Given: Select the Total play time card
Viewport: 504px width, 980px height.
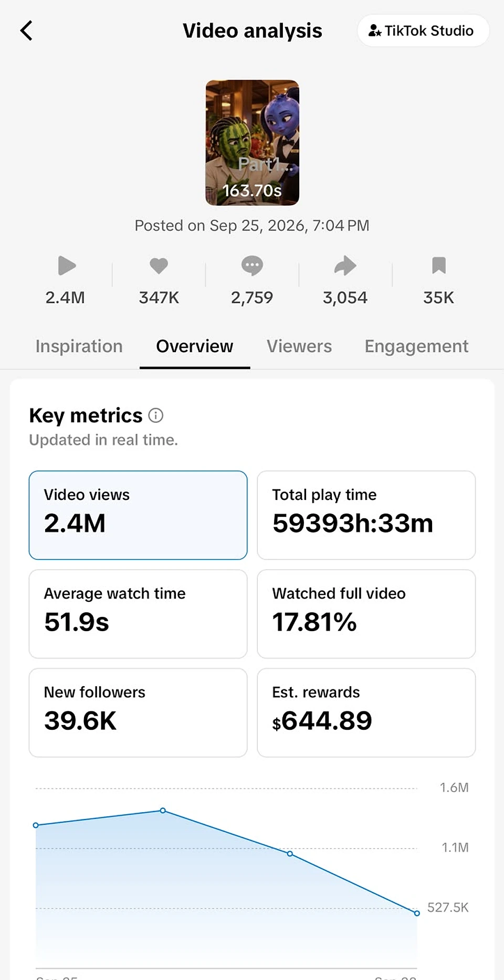Looking at the screenshot, I should click(x=366, y=515).
